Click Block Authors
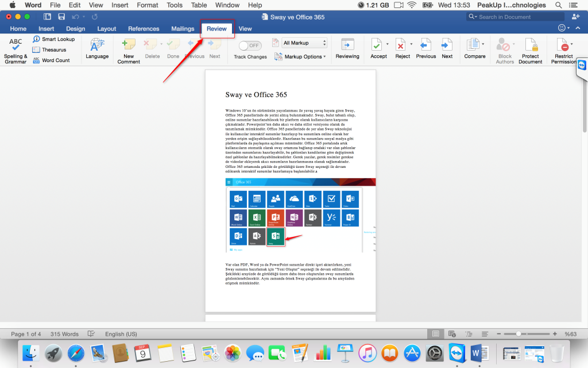This screenshot has height=368, width=588. [505, 51]
